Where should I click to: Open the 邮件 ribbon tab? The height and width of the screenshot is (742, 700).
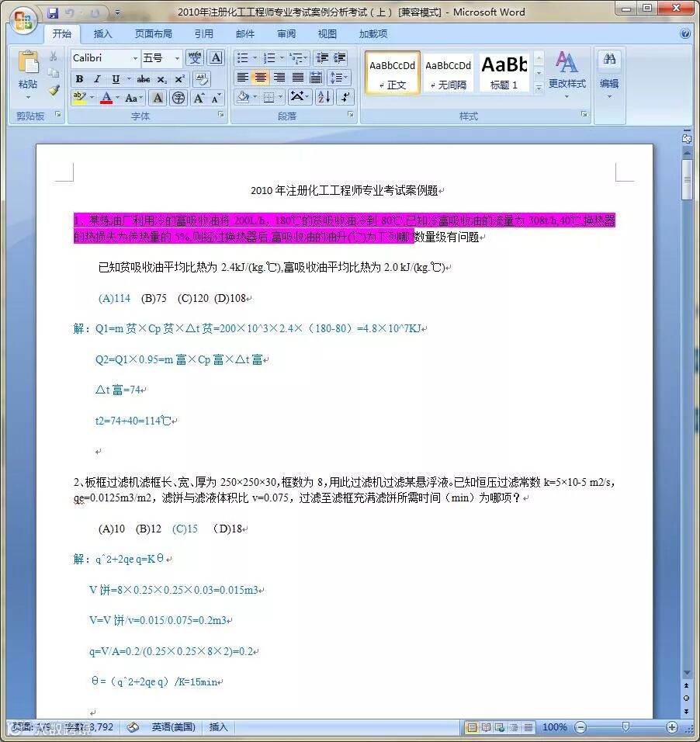coord(244,34)
